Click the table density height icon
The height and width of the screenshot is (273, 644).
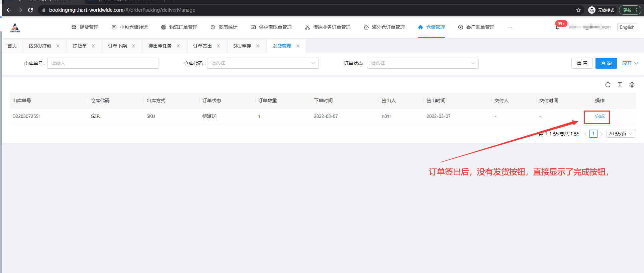pyautogui.click(x=620, y=85)
